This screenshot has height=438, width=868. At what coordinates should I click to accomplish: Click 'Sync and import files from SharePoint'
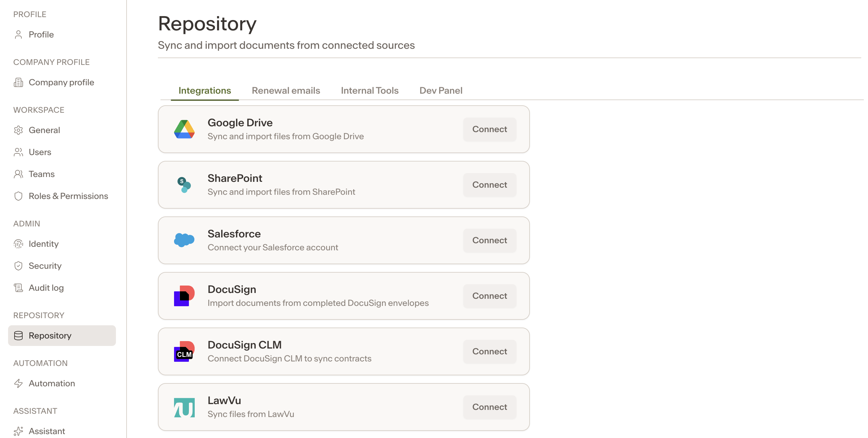[x=281, y=192]
